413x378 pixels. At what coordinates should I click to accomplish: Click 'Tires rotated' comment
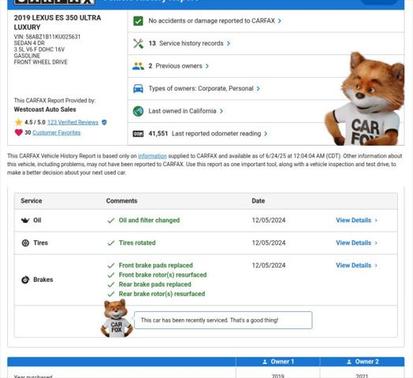pos(137,243)
